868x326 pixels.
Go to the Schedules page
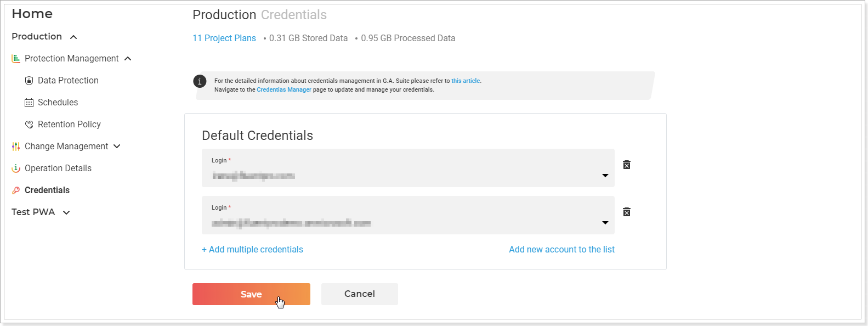click(58, 102)
